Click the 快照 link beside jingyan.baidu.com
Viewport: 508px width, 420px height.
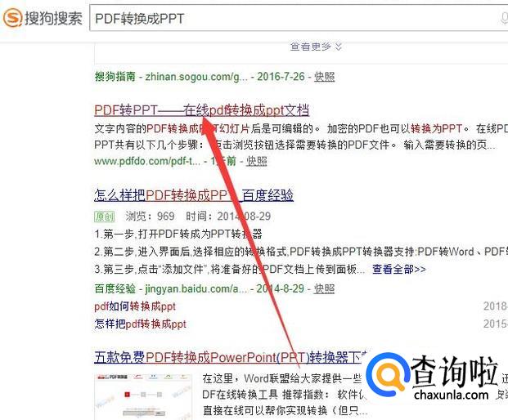click(324, 288)
